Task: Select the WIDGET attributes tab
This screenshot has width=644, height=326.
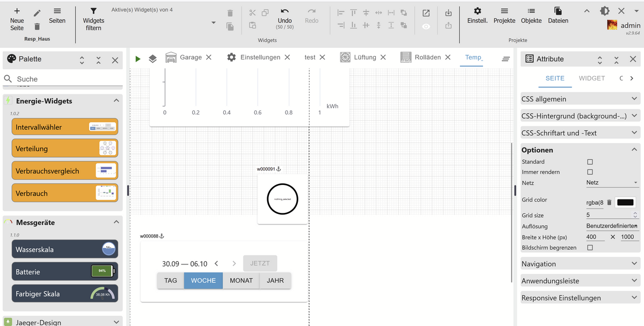Action: [x=591, y=78]
